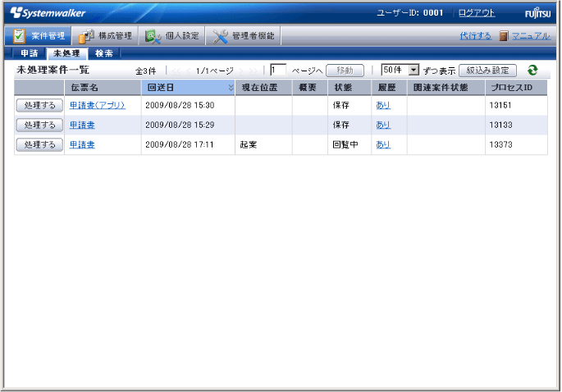Viewport: 562px width, 392px height.
Task: Click the manual book icon
Action: 504,36
